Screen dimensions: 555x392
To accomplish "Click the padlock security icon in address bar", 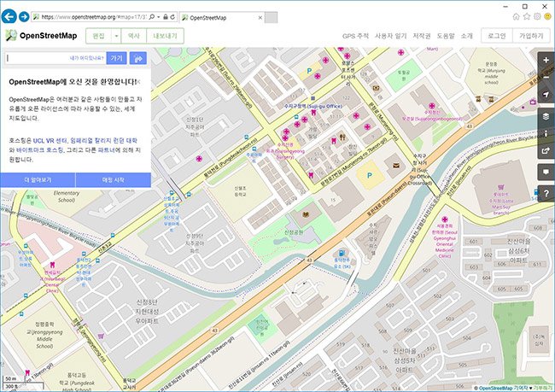I will tap(166, 17).
